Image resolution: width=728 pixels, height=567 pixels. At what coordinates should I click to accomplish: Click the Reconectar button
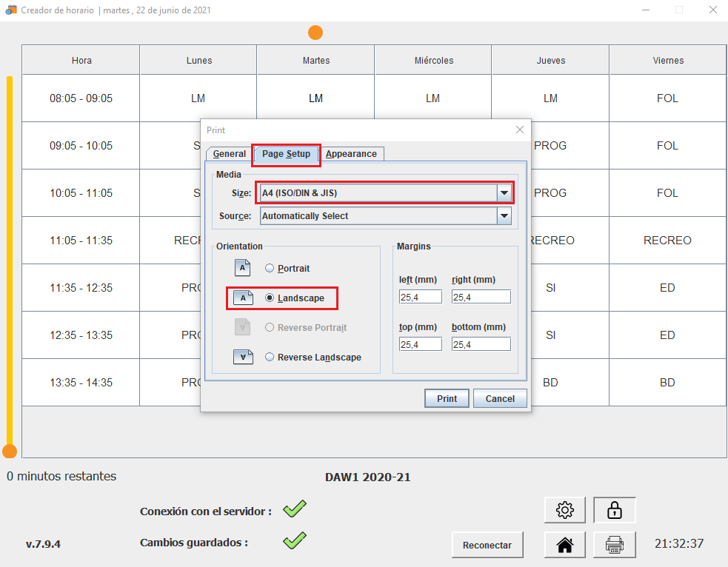[x=487, y=545]
